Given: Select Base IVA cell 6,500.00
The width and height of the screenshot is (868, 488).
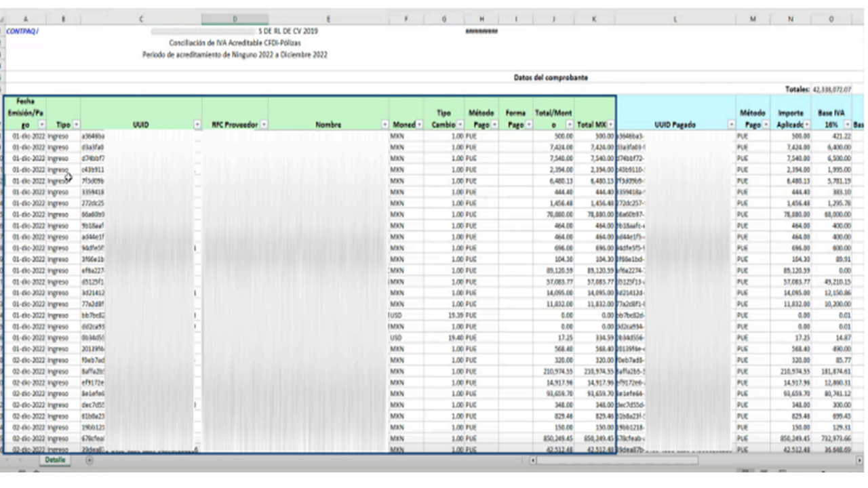Looking at the screenshot, I should click(x=831, y=159).
